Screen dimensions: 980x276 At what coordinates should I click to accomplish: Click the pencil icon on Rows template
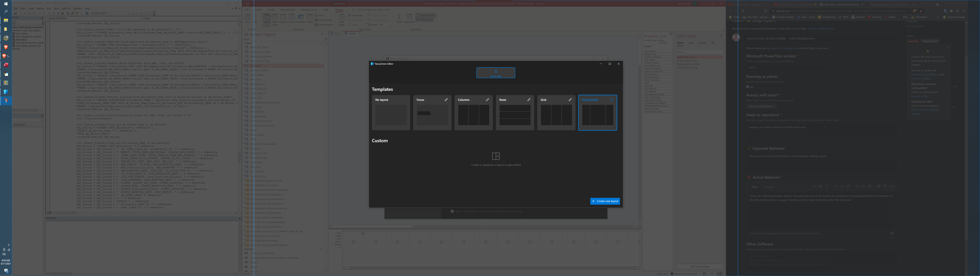click(529, 100)
